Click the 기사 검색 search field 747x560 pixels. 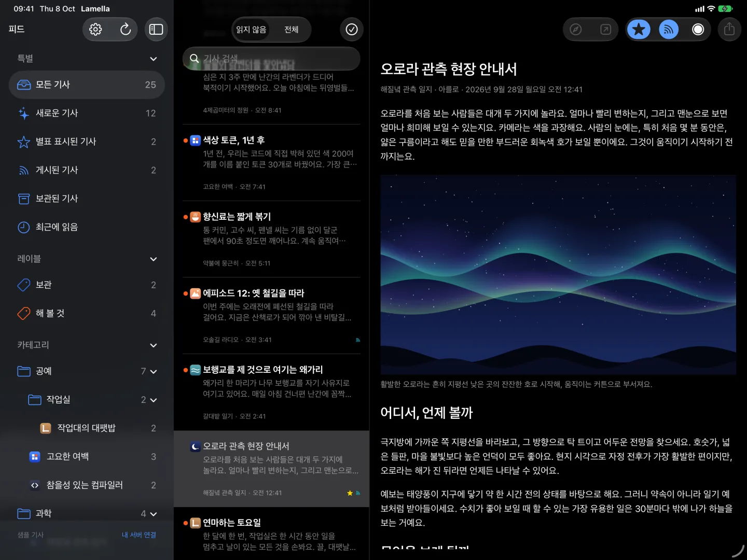[x=271, y=59]
